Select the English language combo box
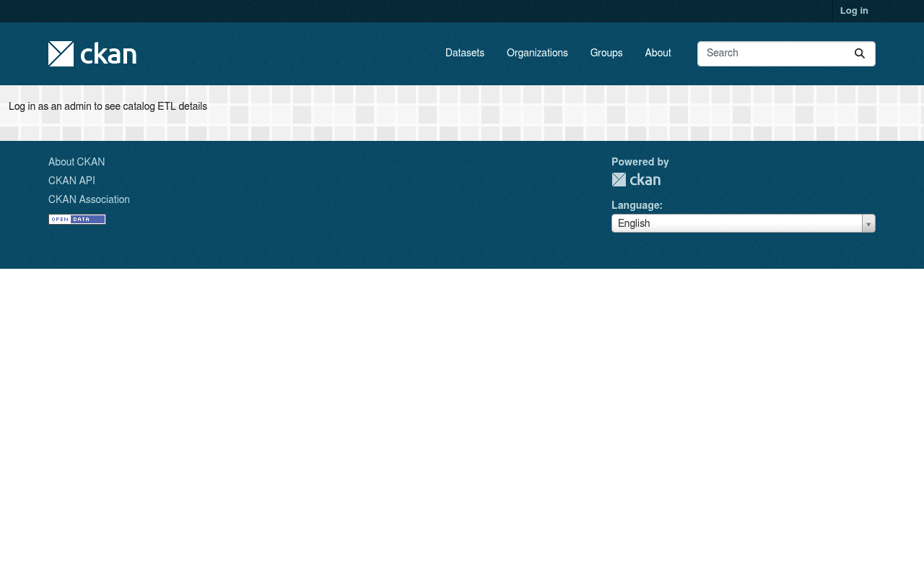924x578 pixels. (x=744, y=224)
